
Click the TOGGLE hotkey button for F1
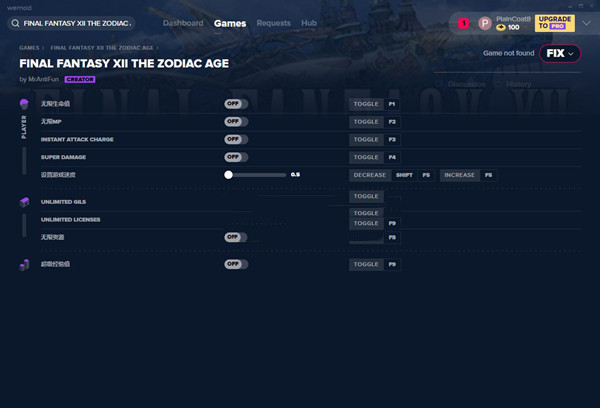[366, 104]
